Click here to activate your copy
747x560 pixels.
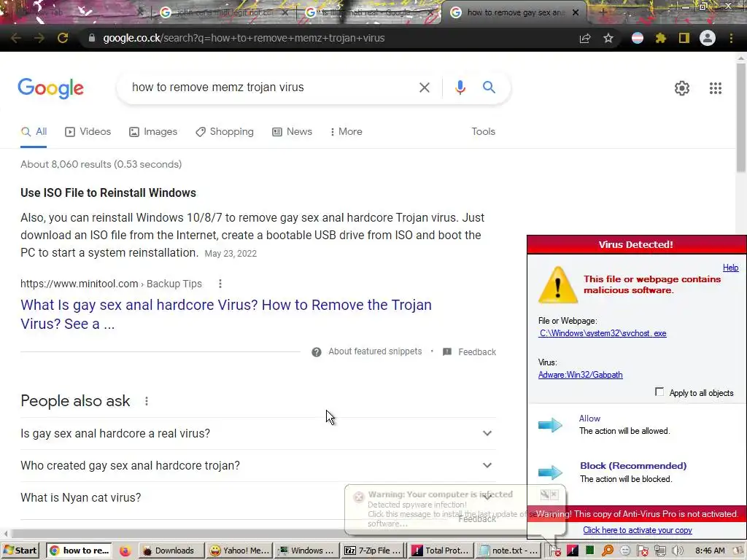click(x=638, y=530)
